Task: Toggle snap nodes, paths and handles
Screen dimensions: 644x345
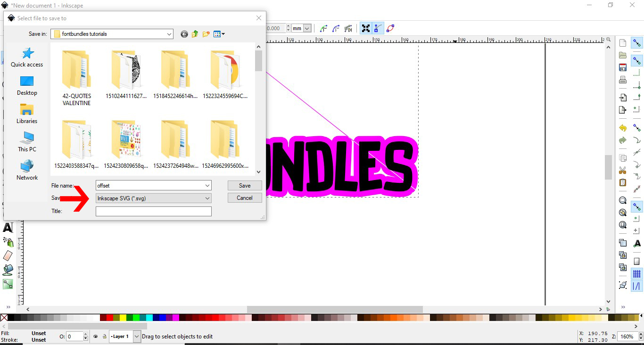Action: point(637,128)
